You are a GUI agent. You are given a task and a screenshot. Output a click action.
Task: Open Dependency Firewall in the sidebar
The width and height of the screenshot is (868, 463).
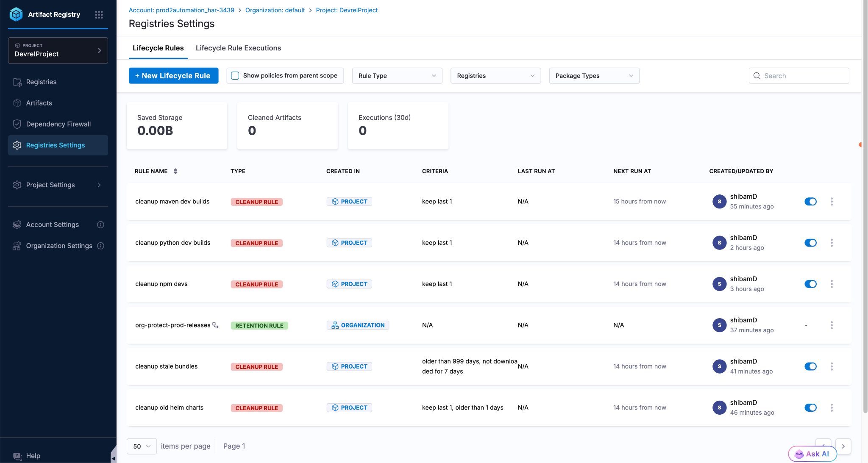coord(58,124)
